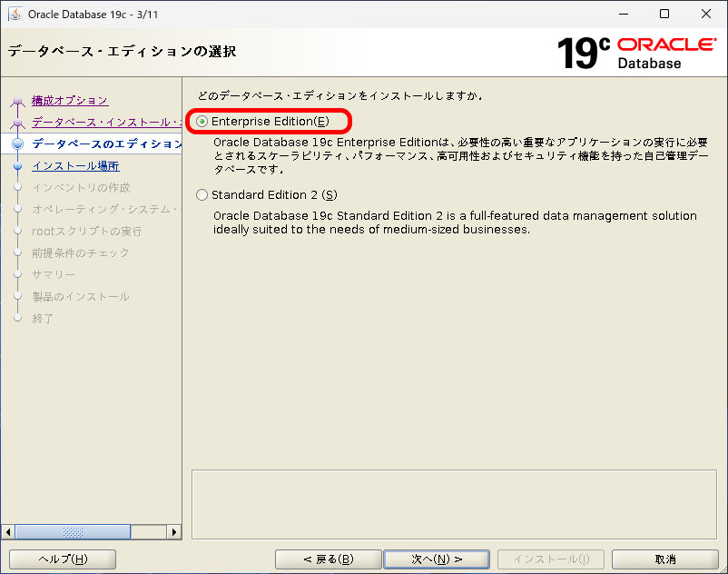Click the empty message area at bottom
Viewport: 728px width, 574px height.
[x=454, y=505]
